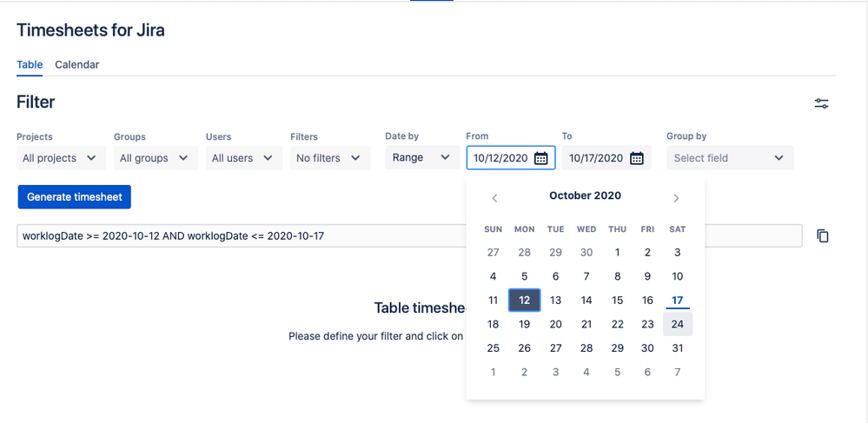Screen dimensions: 868x423
Task: Go to previous month in date picker
Action: (x=495, y=198)
